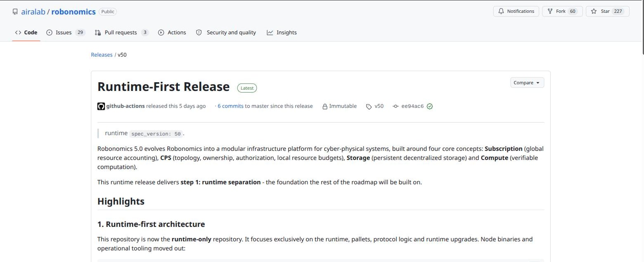
Task: Open the Security and quality tab
Action: [x=226, y=32]
